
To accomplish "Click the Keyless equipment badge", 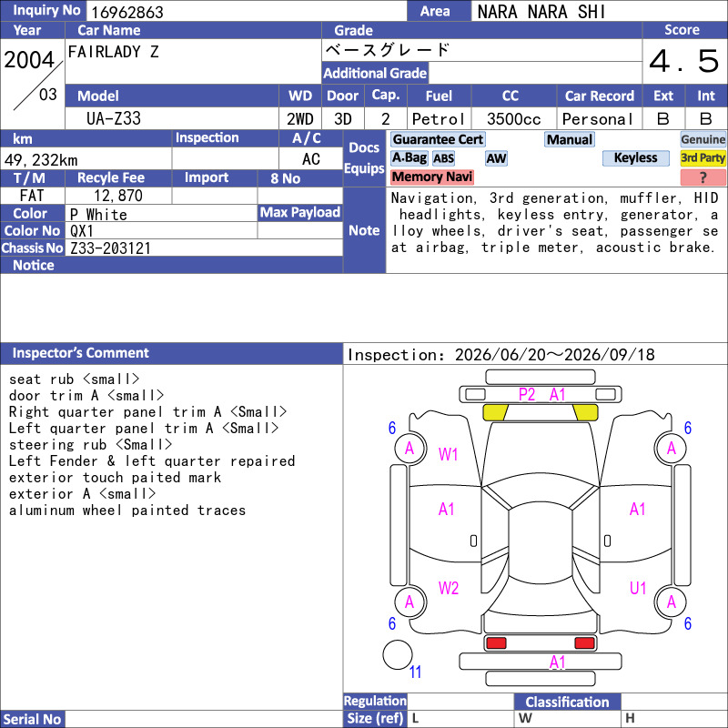I will coord(635,158).
